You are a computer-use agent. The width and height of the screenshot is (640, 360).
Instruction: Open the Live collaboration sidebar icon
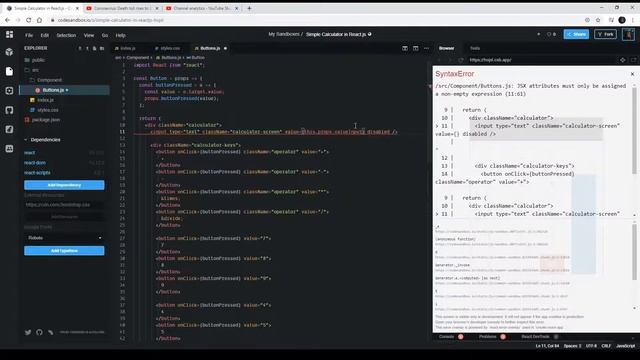pos(9,149)
